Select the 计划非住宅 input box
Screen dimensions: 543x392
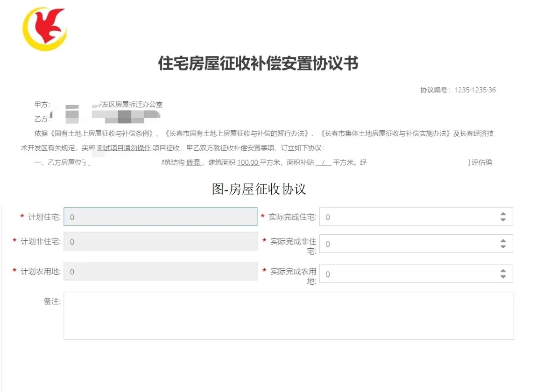click(x=161, y=242)
